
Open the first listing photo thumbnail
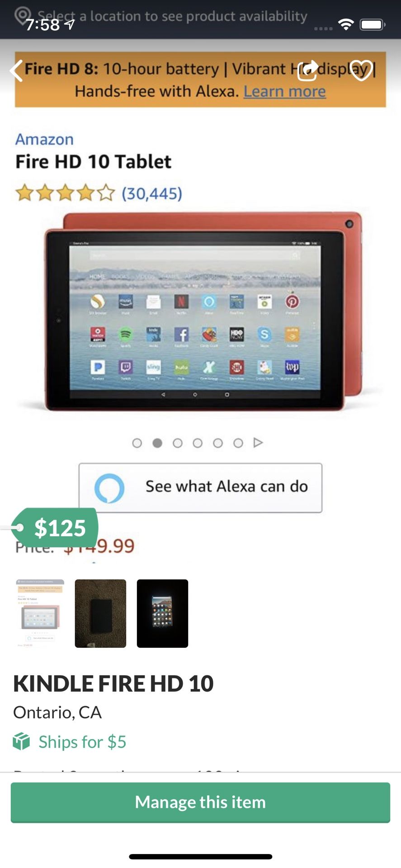pos(40,613)
